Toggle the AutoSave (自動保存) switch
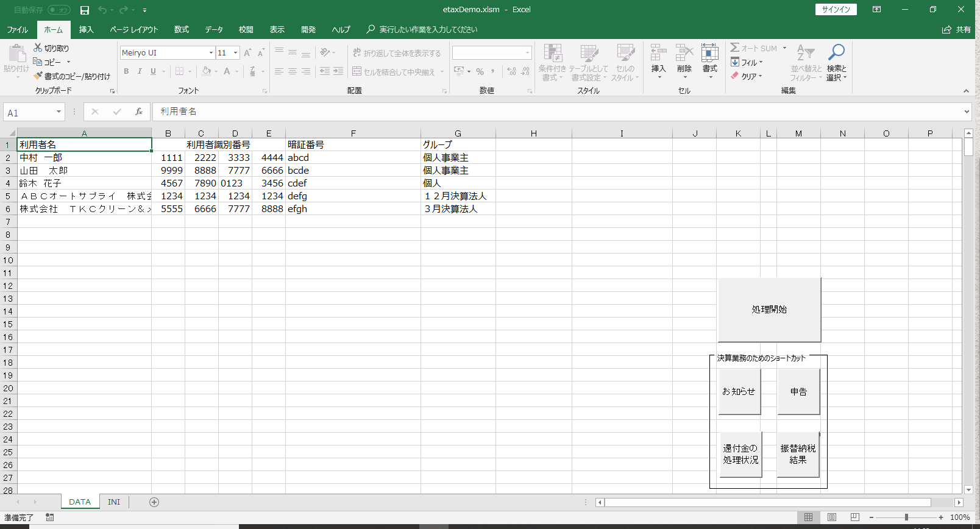 point(59,10)
